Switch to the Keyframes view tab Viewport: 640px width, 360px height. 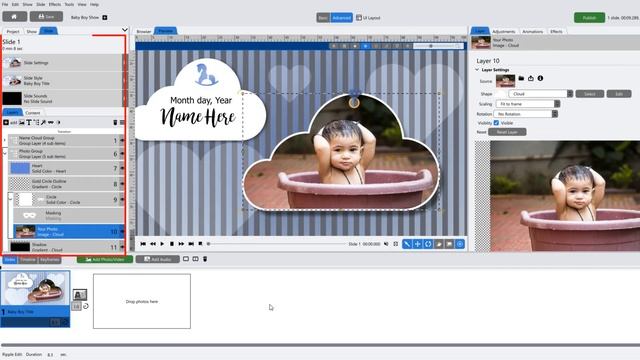click(x=50, y=260)
